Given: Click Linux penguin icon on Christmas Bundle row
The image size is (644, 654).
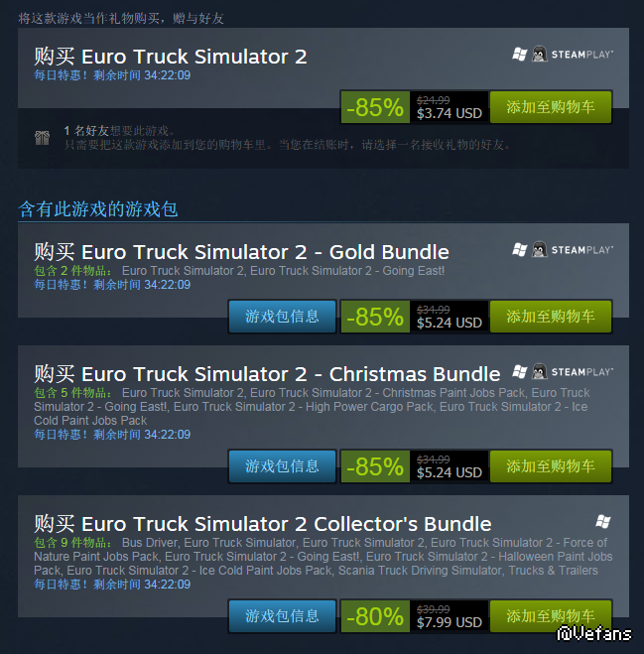Looking at the screenshot, I should pos(539,371).
